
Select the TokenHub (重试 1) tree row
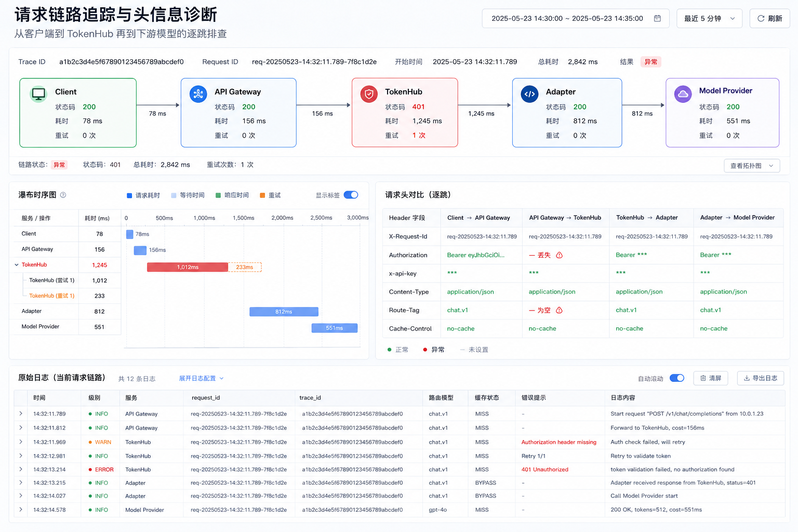tap(67, 296)
